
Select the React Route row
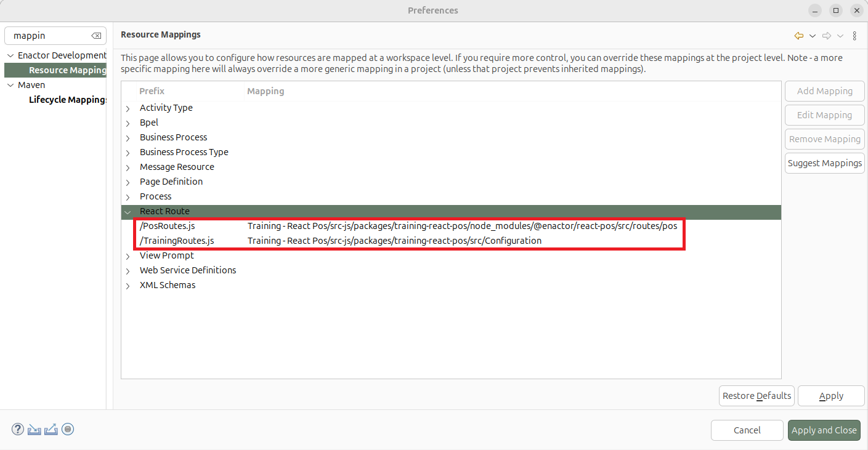pyautogui.click(x=451, y=212)
